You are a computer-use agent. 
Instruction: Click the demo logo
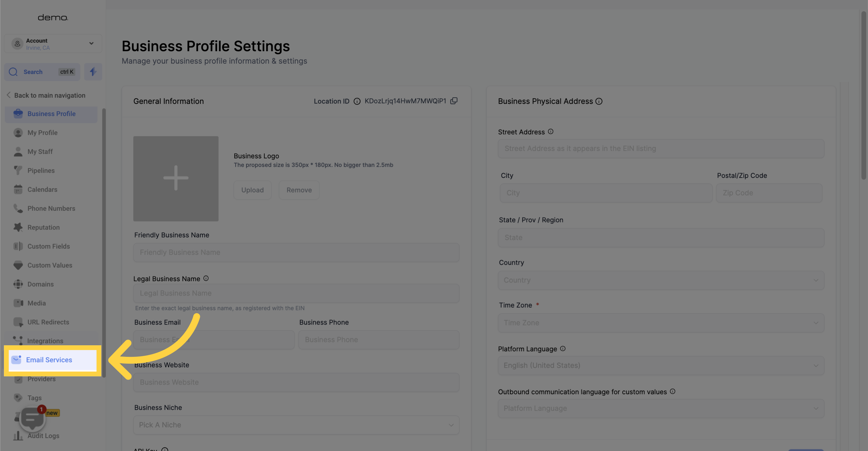click(x=53, y=17)
